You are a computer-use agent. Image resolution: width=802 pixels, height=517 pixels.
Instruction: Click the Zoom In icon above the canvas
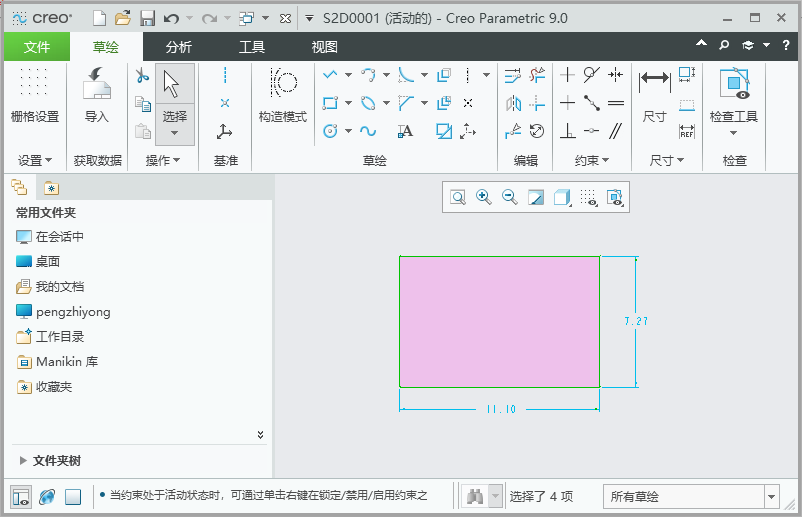point(484,198)
